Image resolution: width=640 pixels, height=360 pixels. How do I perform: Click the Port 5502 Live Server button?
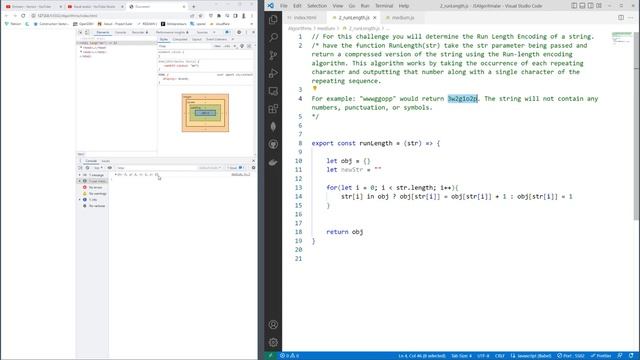[x=571, y=356]
